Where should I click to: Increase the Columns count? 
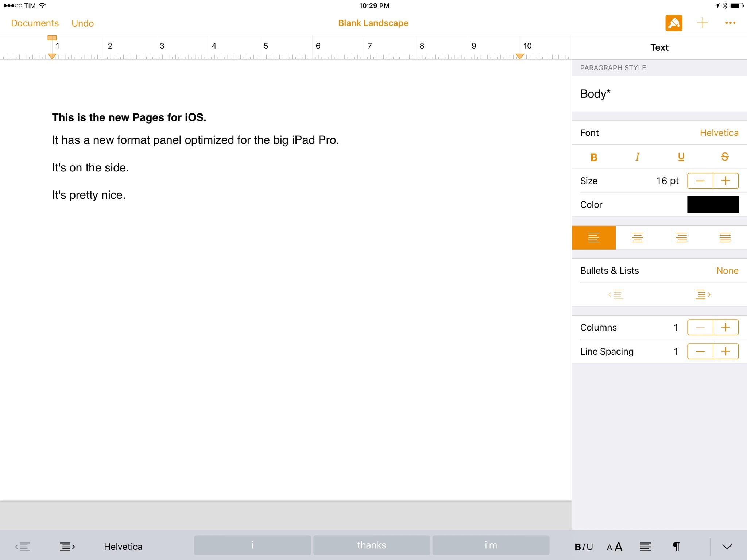click(726, 328)
